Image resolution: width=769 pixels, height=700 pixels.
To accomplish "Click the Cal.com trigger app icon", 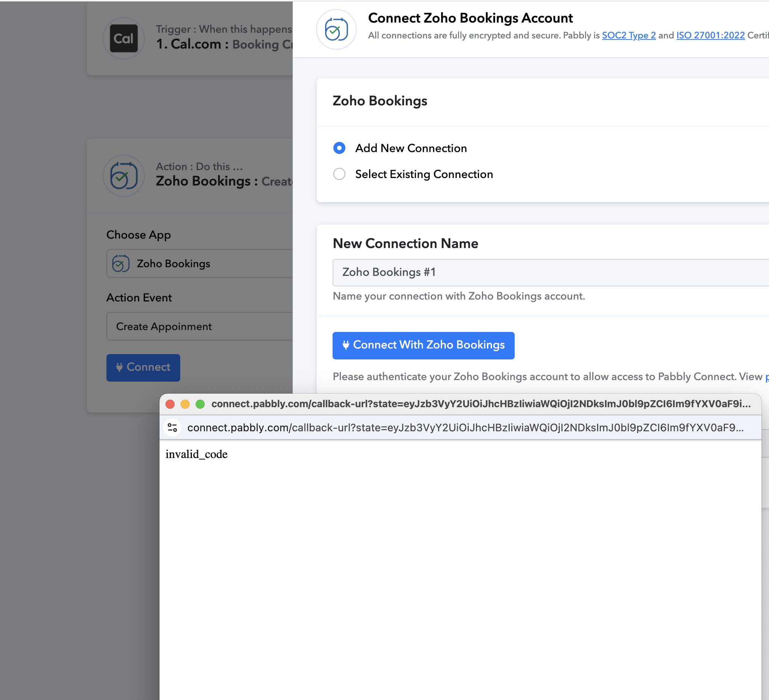I will coord(123,38).
